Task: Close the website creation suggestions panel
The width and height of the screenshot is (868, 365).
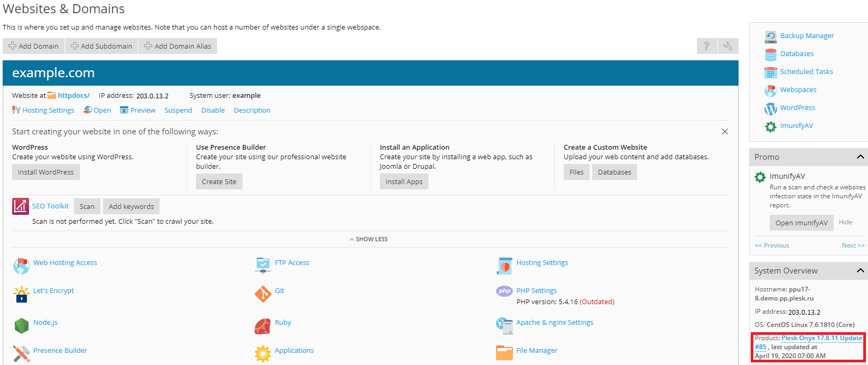Action: pyautogui.click(x=724, y=132)
